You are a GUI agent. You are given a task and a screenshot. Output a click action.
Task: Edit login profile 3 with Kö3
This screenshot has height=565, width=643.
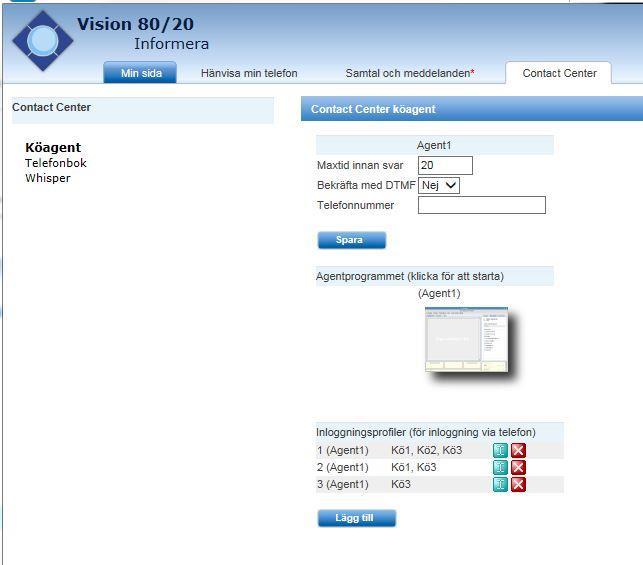pyautogui.click(x=500, y=484)
